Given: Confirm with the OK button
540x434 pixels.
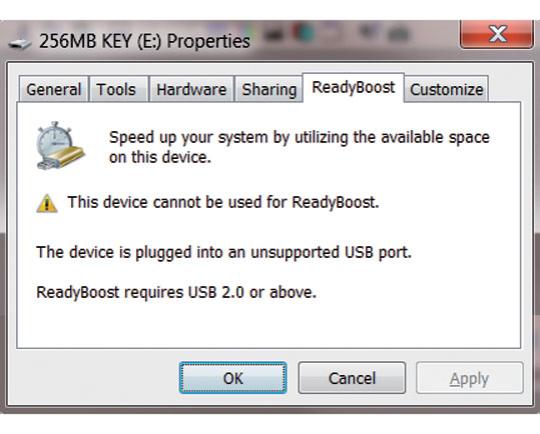Looking at the screenshot, I should tap(233, 378).
